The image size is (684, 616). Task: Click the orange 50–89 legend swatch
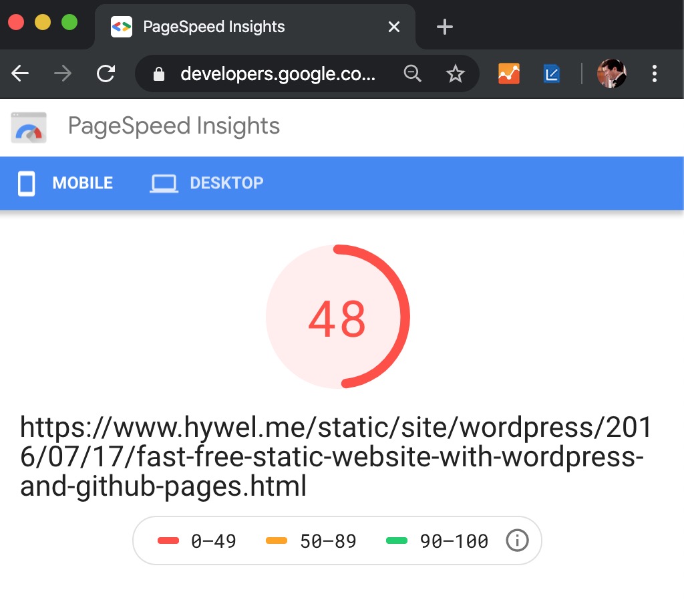coord(277,541)
